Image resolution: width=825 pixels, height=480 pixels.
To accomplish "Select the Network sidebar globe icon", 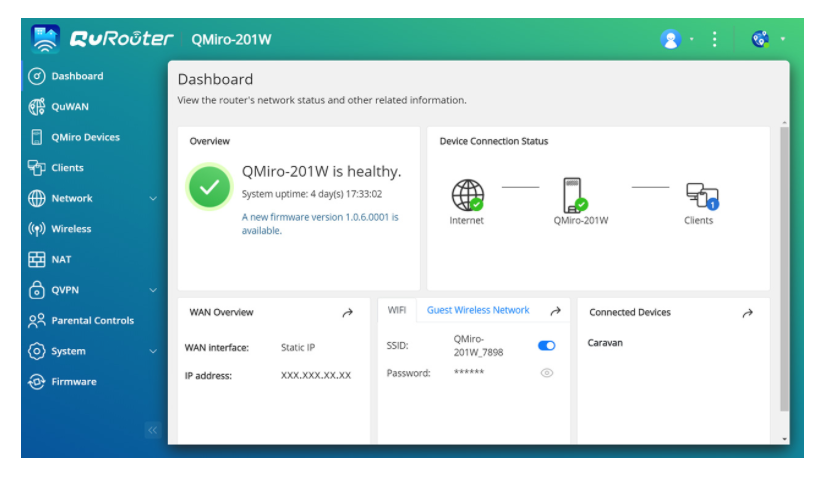I will 36,198.
